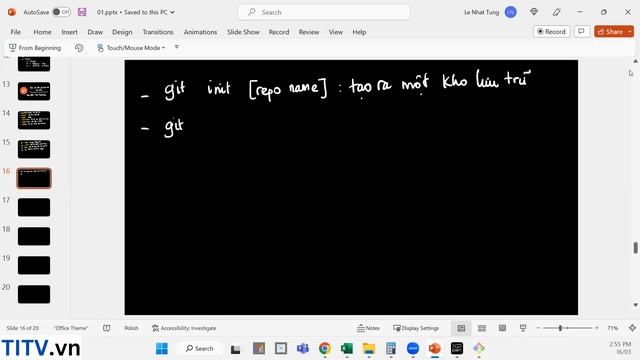
Task: Toggle the Notes pane
Action: click(x=368, y=328)
